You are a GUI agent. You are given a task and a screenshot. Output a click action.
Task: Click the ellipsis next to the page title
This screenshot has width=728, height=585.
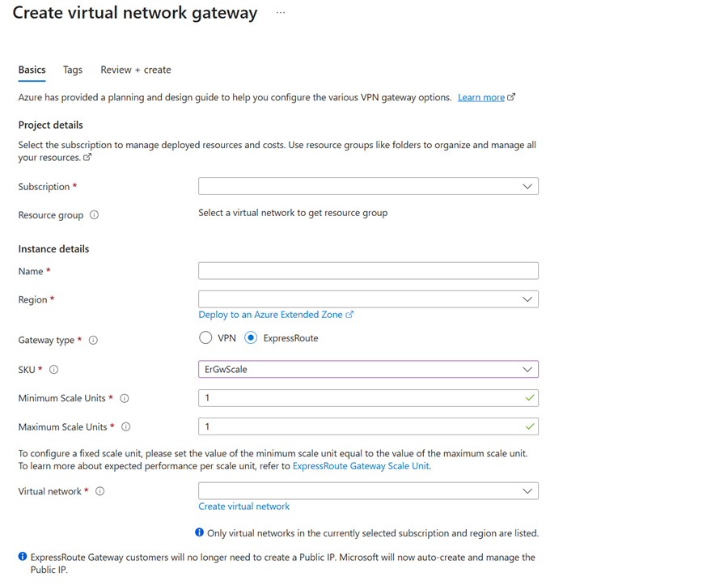[x=280, y=12]
